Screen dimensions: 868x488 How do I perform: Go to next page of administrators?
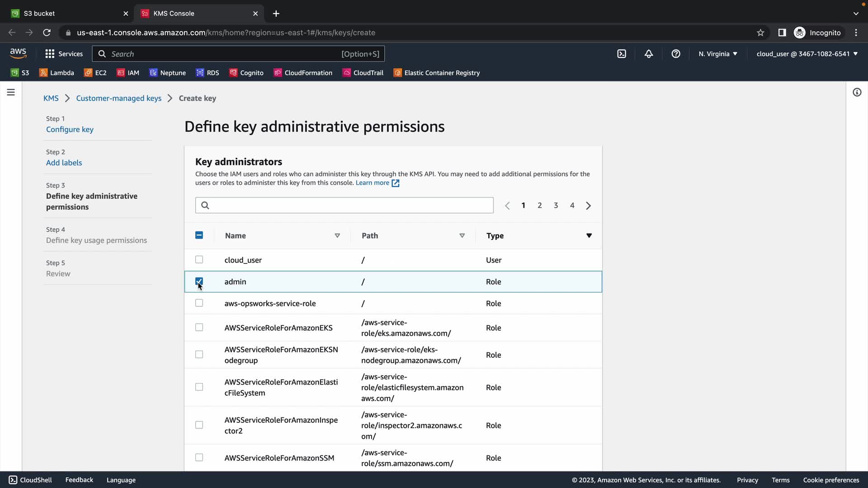(588, 206)
